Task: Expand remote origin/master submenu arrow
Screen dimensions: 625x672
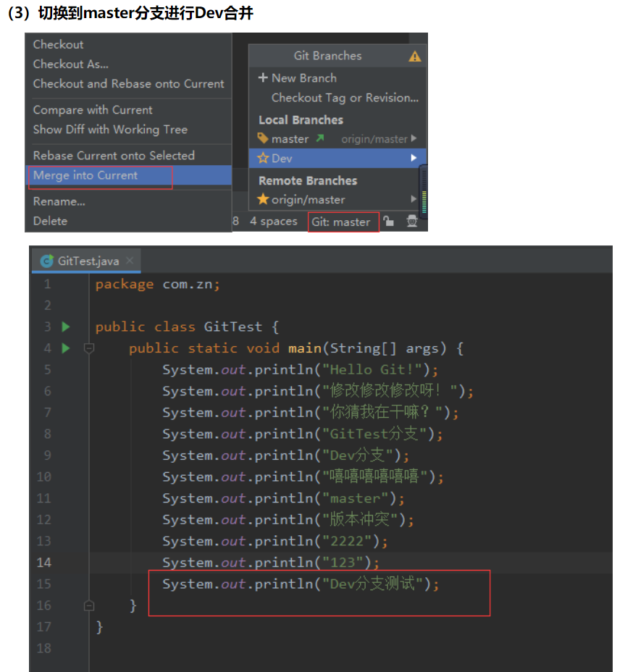Action: coord(414,199)
